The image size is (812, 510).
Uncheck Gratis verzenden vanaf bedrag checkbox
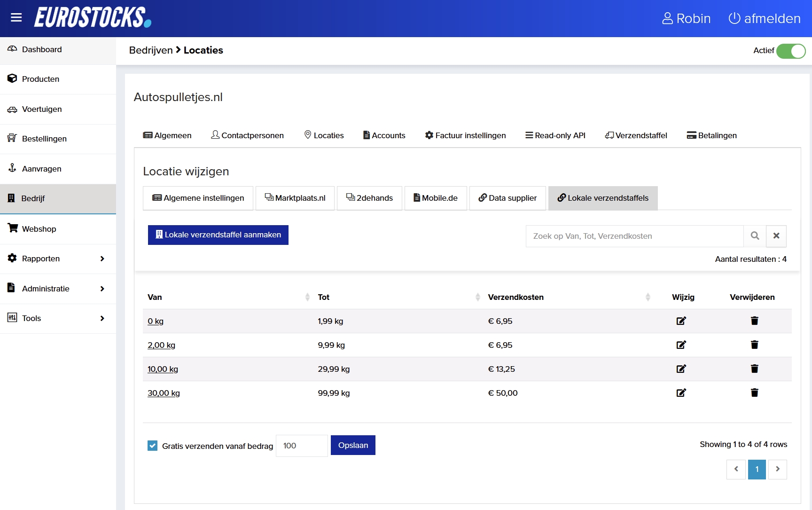pyautogui.click(x=153, y=446)
